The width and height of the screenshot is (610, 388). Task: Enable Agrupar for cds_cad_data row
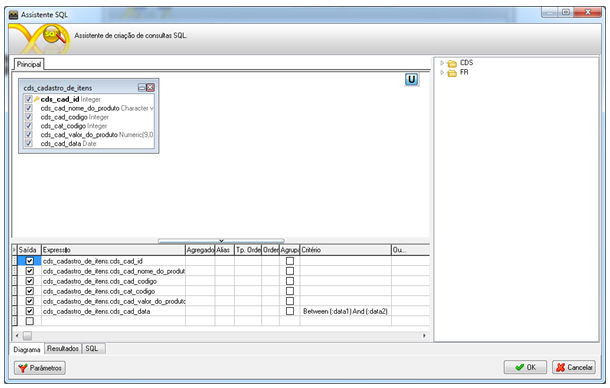coord(290,311)
